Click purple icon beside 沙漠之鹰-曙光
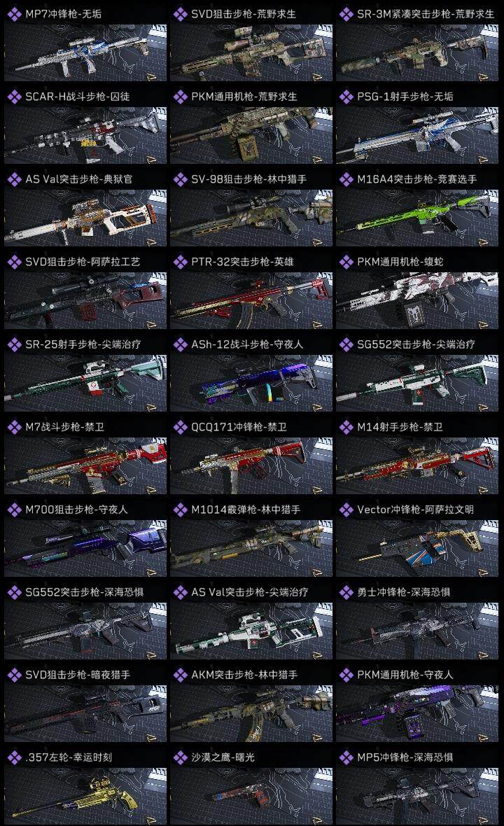The height and width of the screenshot is (826, 504). pos(180,757)
